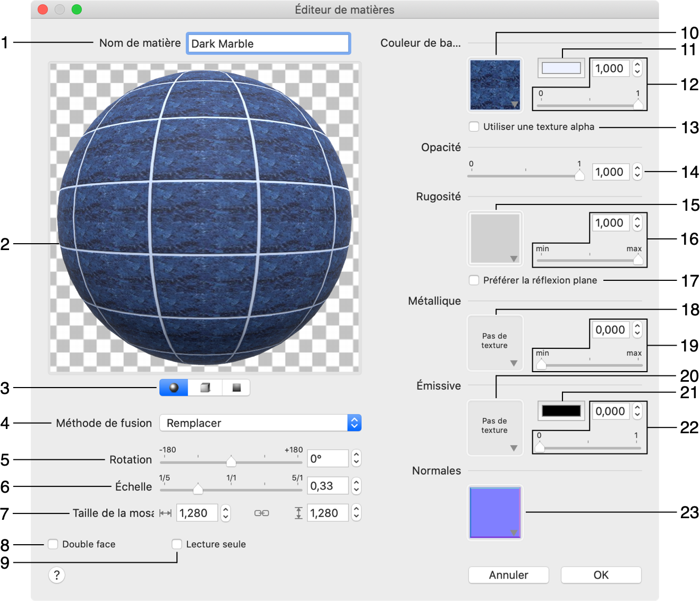Click the Métallique value field 0,000
The image size is (700, 601).
click(x=611, y=330)
